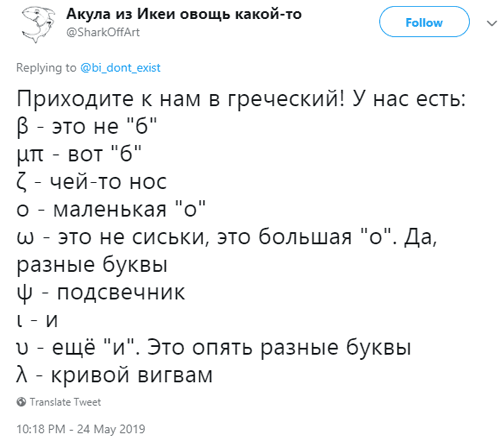
Task: Click the first line starting with Приходите
Action: [241, 99]
